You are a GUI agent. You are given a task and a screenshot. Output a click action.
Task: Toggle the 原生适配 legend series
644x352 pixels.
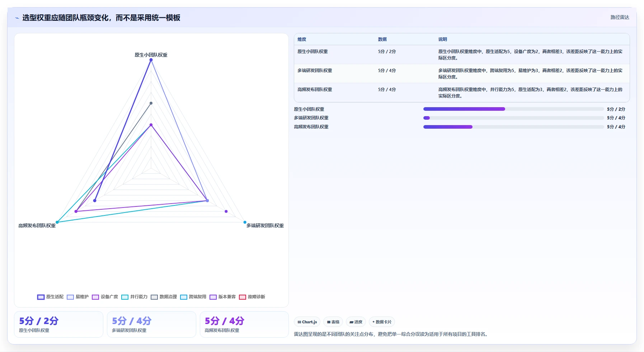click(50, 297)
